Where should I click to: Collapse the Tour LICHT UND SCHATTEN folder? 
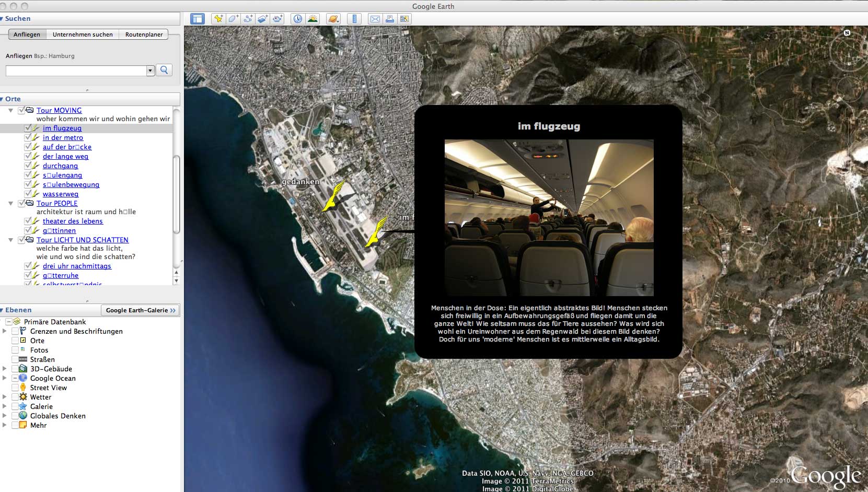coord(10,240)
